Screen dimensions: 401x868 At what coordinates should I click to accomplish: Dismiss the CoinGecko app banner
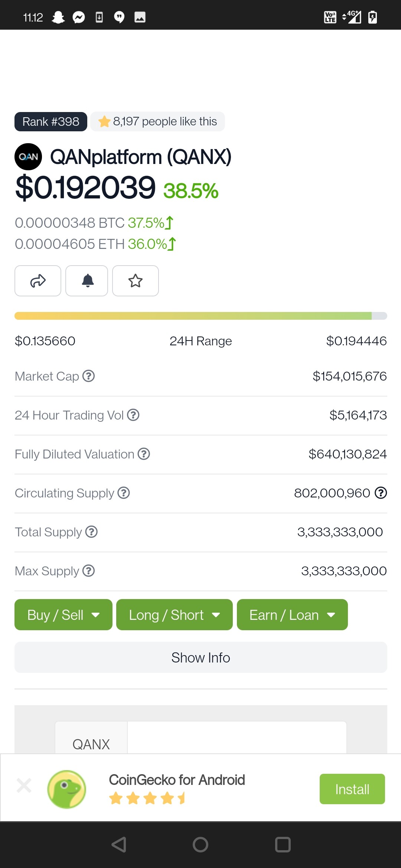pyautogui.click(x=24, y=785)
